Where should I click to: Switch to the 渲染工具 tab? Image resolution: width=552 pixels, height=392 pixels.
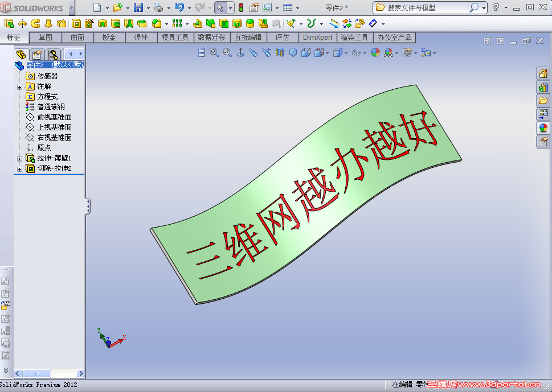(354, 38)
